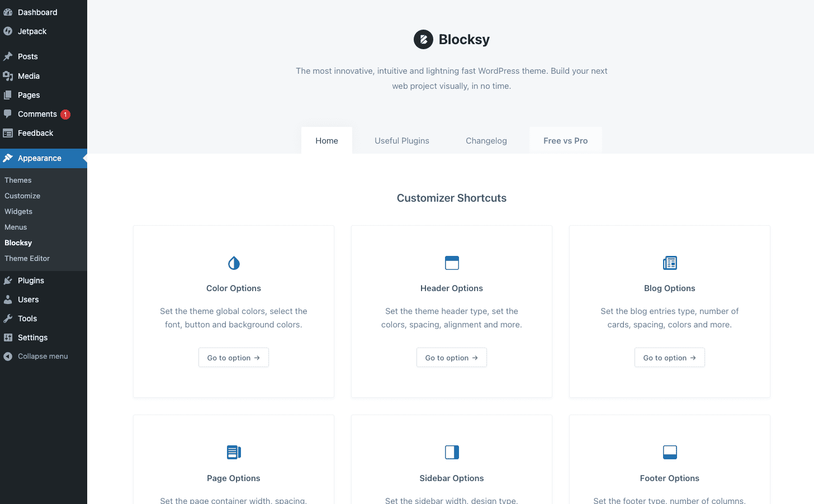Click the Comments speech bubble icon
Screen dimensions: 814x504
(8, 114)
